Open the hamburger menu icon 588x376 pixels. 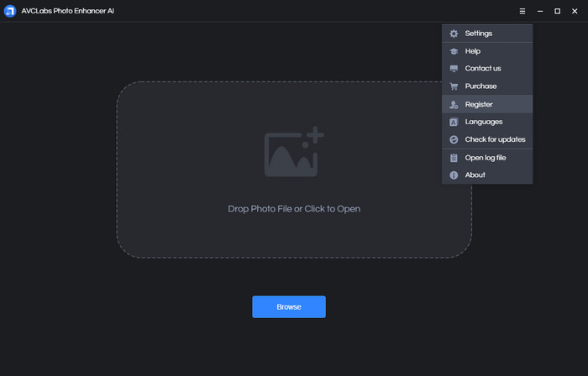522,11
